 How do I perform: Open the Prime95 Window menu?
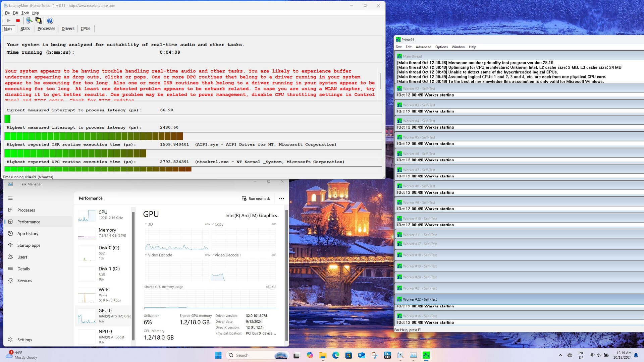(458, 47)
